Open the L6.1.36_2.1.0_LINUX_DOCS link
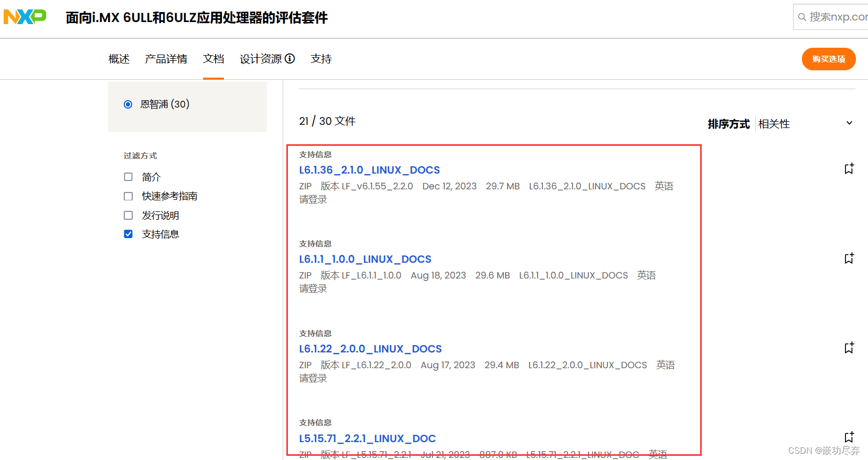The height and width of the screenshot is (460, 868). [x=369, y=170]
